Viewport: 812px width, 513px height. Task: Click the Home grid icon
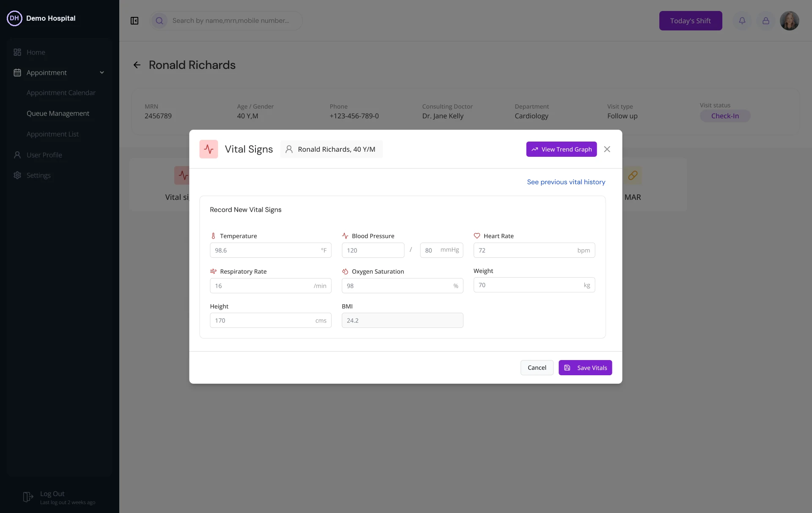coord(17,52)
